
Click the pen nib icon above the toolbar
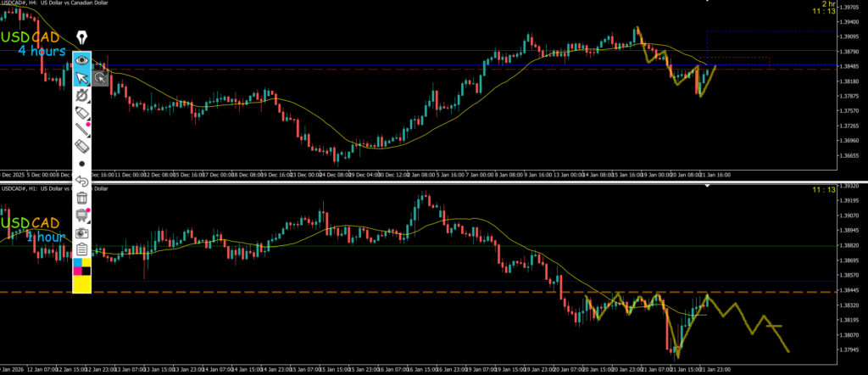[x=82, y=37]
